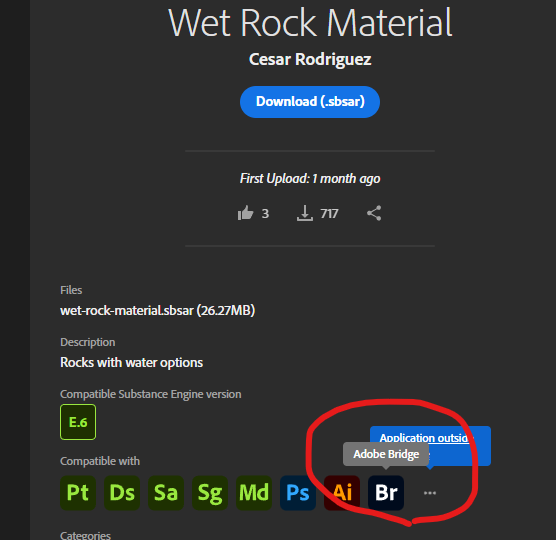Viewport: 556px width, 540px height.
Task: Click the Adobe Bridge Br icon
Action: pyautogui.click(x=386, y=493)
